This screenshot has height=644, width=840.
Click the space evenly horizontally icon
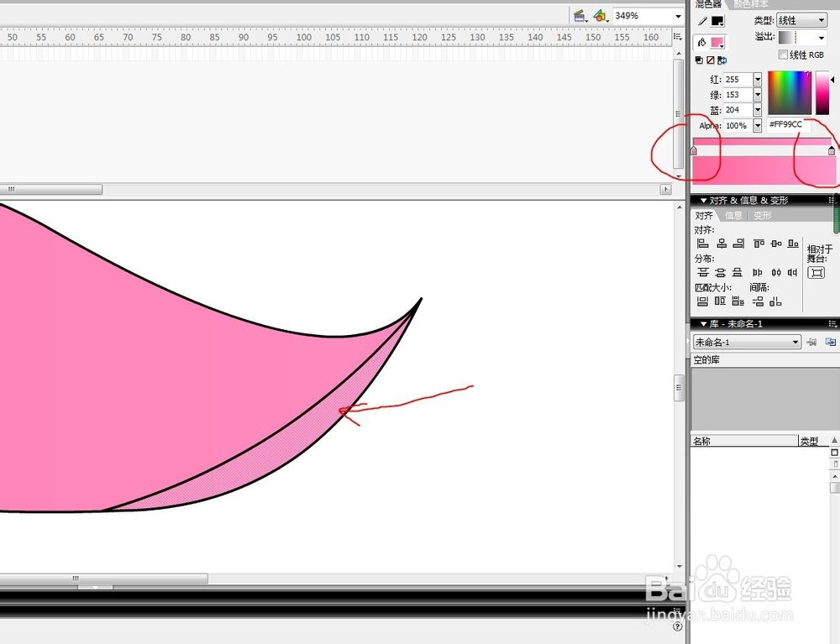[775, 302]
